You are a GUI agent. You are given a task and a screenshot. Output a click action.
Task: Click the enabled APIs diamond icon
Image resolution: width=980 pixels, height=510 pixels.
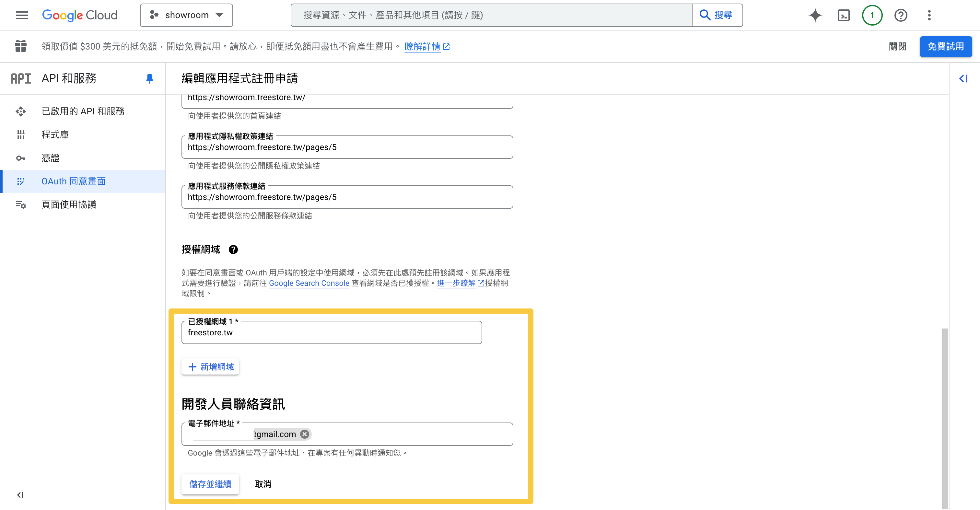[20, 111]
